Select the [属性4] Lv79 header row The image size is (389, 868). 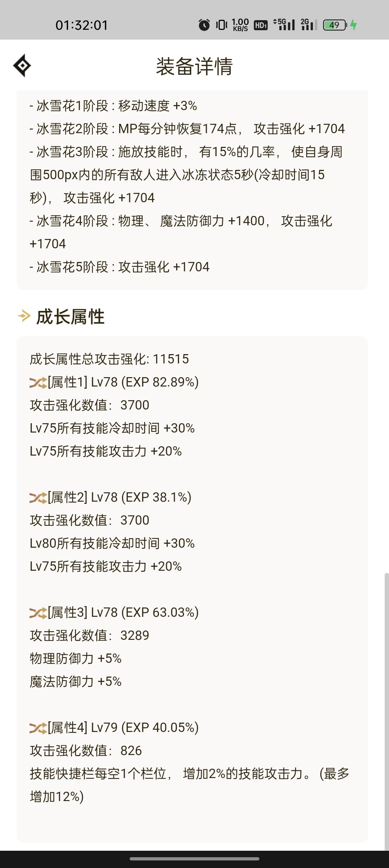coord(114,728)
